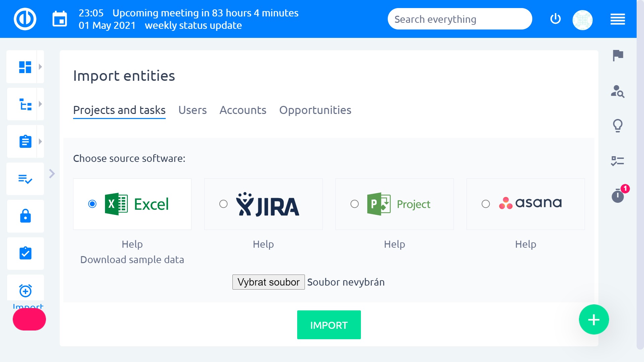Click the lightbulb icon
Viewport: 644px width, 362px height.
tap(618, 126)
